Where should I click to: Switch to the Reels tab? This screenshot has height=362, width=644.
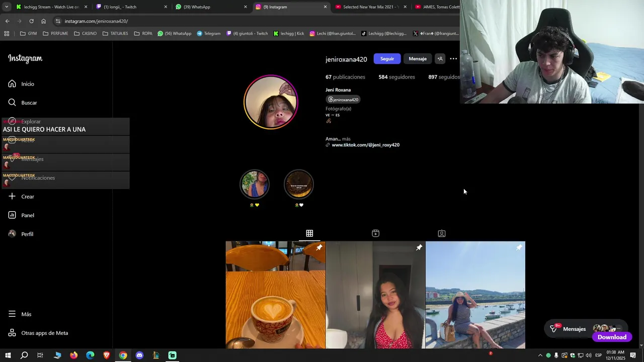(375, 233)
